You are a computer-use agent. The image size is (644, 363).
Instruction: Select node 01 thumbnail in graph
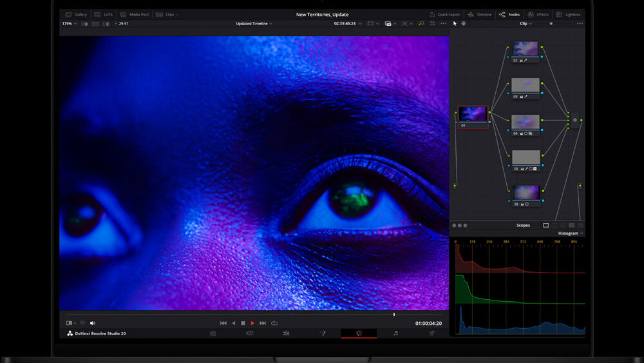pos(473,115)
